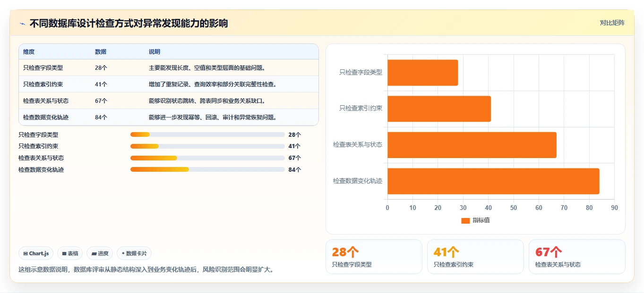The height and width of the screenshot is (293, 644).
Task: Click the 84个 progress value label
Action: (x=295, y=169)
